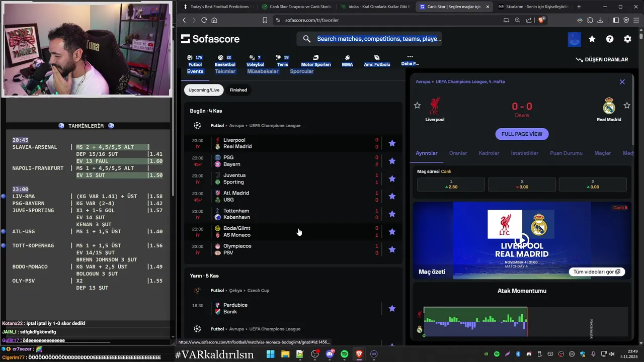Image resolution: width=644 pixels, height=362 pixels.
Task: Reload the page in browser
Action: [x=204, y=20]
